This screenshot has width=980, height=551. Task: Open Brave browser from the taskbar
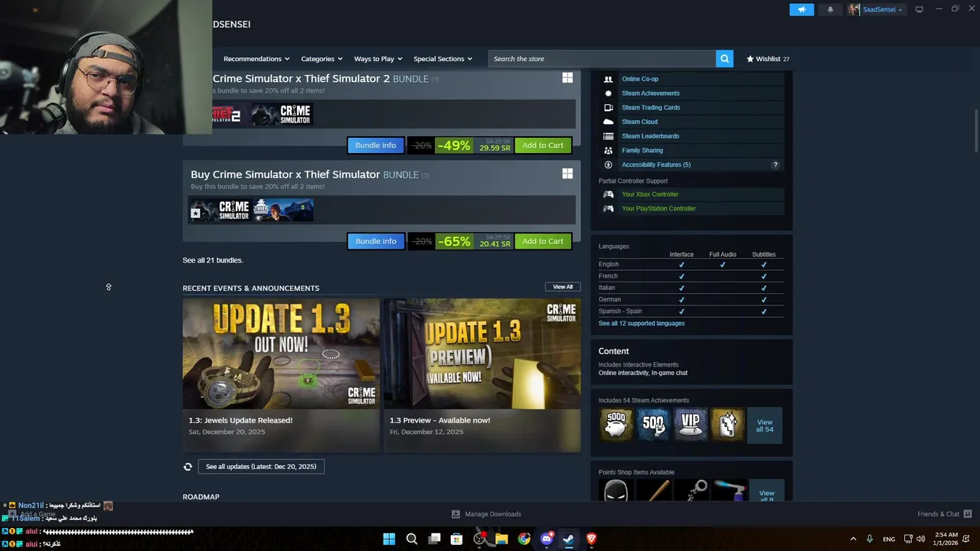coord(591,539)
